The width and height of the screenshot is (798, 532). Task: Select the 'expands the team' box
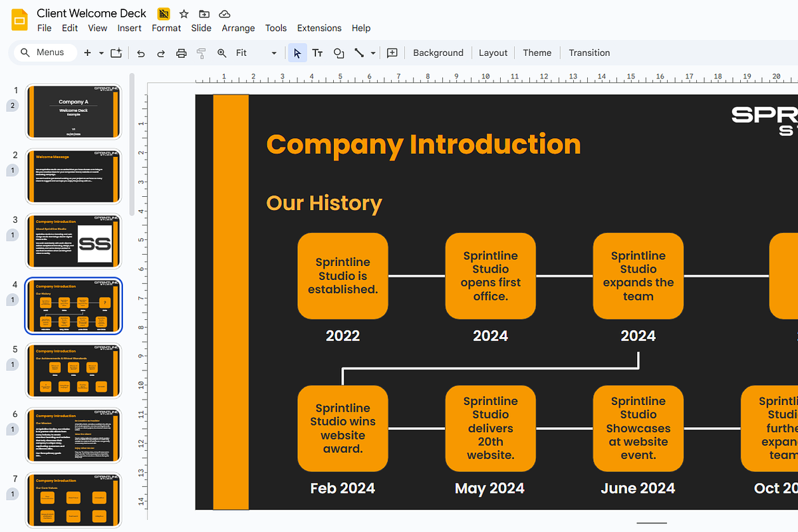[x=638, y=276]
